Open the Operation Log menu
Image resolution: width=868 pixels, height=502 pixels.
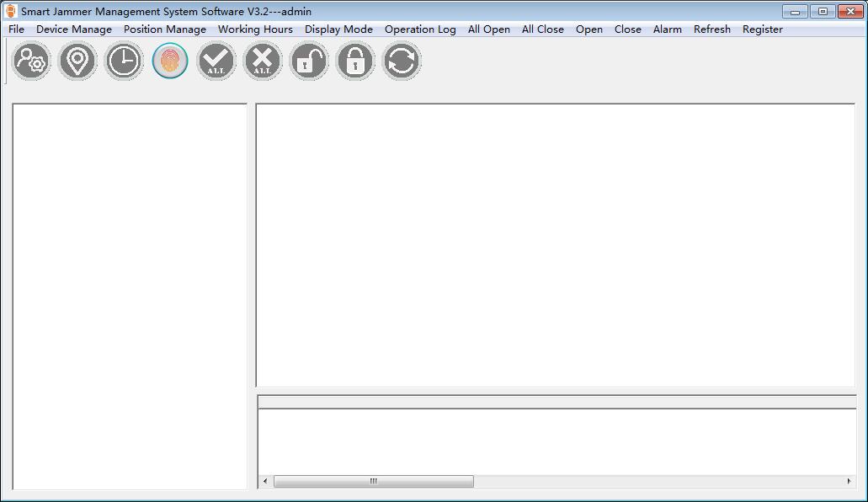click(420, 29)
